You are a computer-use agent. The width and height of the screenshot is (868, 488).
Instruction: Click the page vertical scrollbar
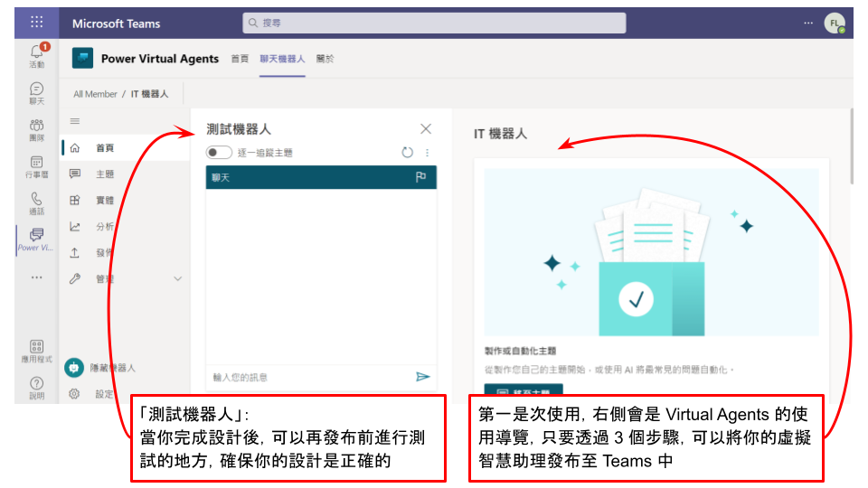pyautogui.click(x=852, y=146)
